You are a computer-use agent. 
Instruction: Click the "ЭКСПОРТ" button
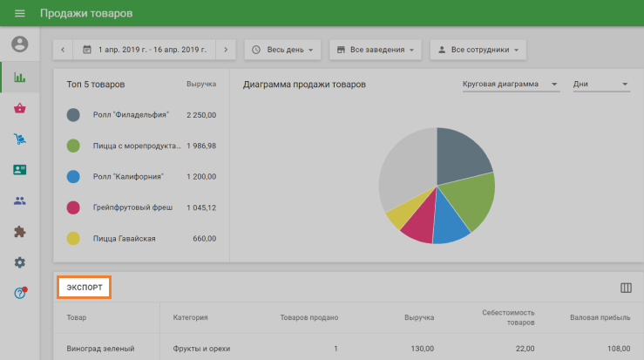[x=85, y=288]
